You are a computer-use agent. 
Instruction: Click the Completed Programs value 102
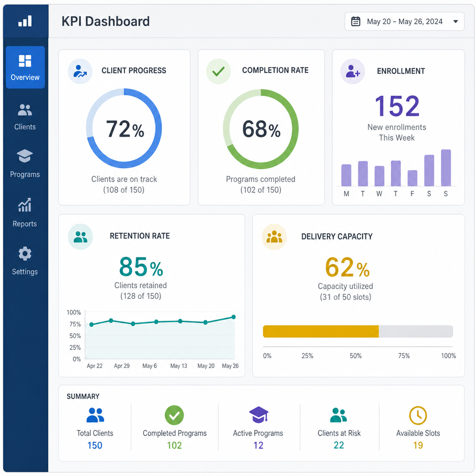(x=175, y=445)
